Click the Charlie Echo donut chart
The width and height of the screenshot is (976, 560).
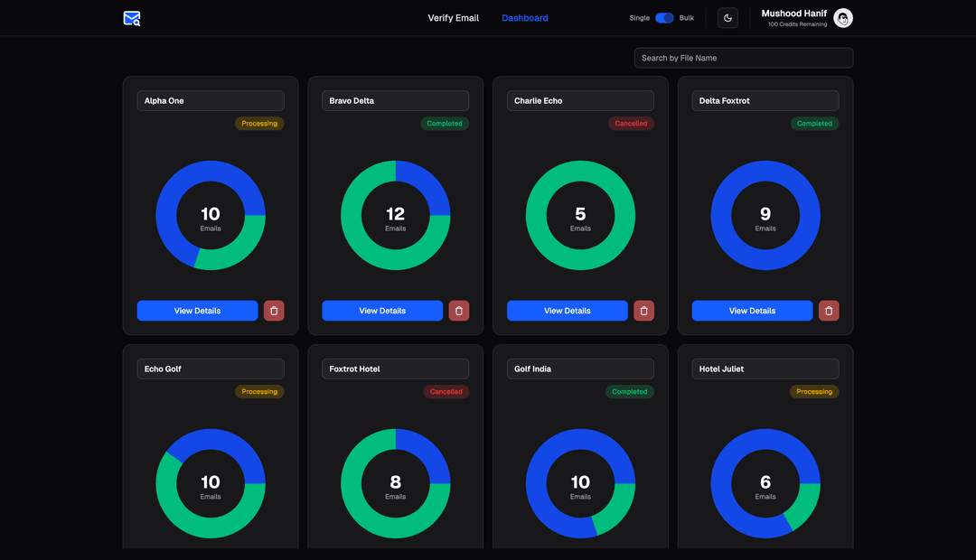tap(580, 215)
